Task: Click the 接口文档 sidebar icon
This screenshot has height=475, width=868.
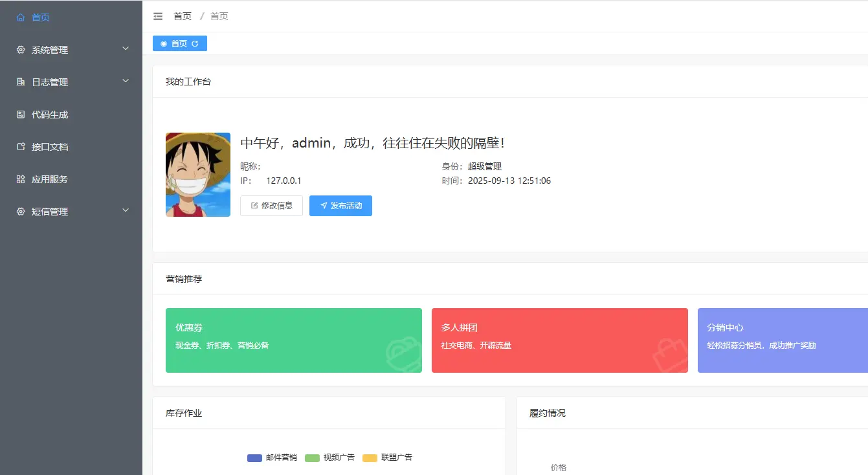Action: [x=21, y=147]
